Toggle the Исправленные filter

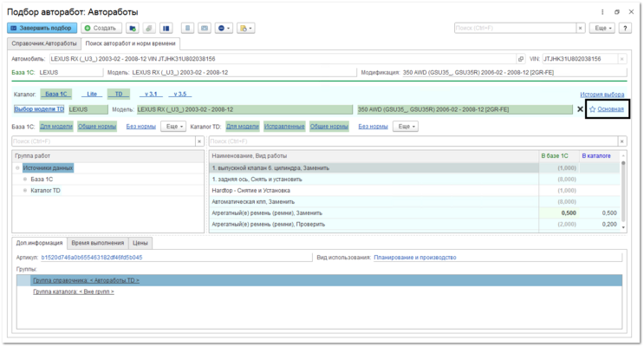coord(284,126)
